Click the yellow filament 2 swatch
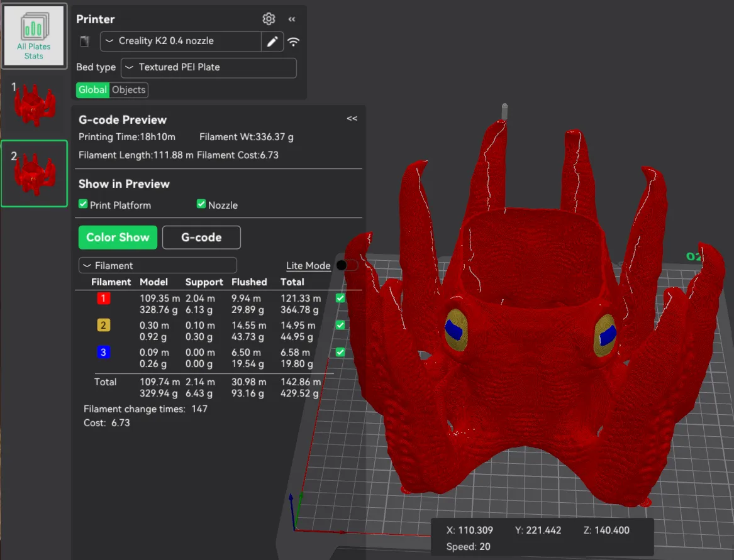This screenshot has width=734, height=560. coord(103,325)
